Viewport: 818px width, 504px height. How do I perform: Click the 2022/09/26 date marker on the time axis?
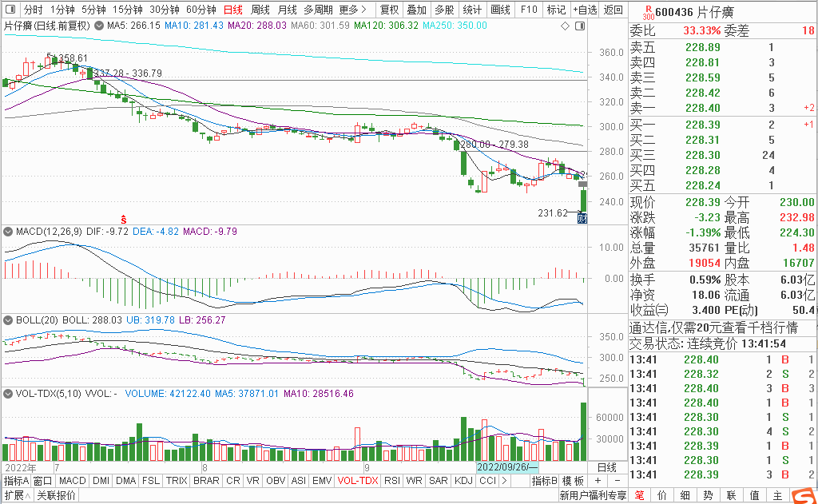[507, 467]
